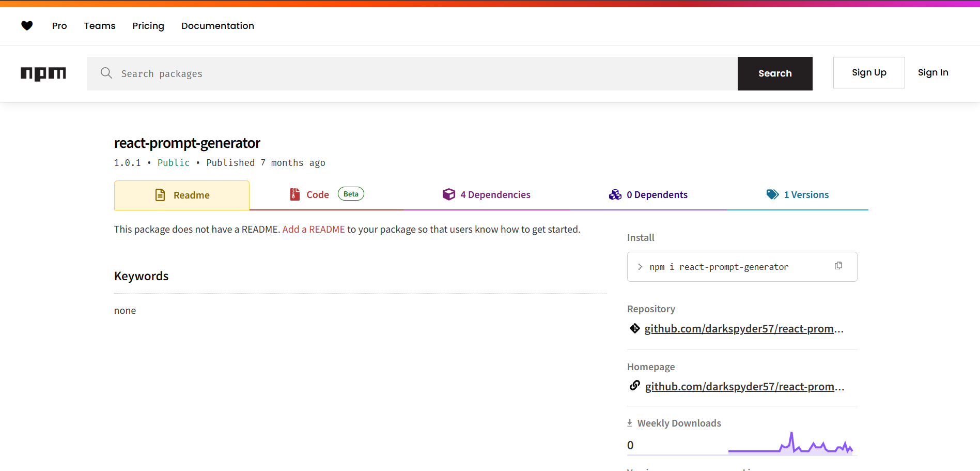Switch to the Code tab
980x471 pixels.
pos(317,195)
